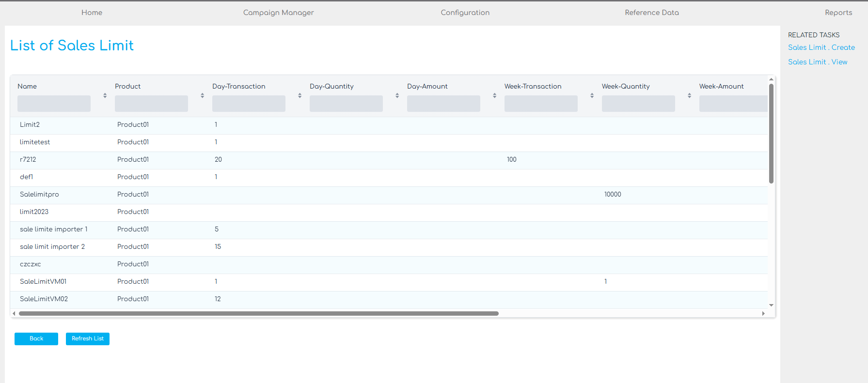Open the Campaign Manager menu
868x383 pixels.
click(278, 13)
